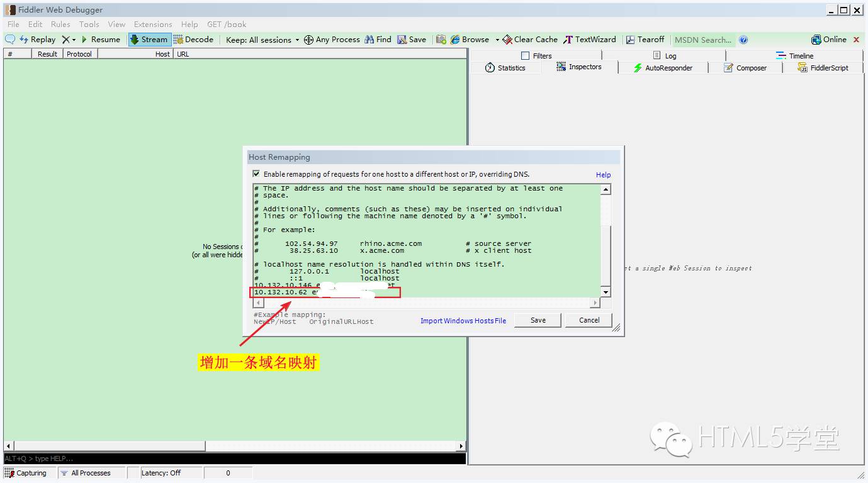
Task: Open Find with the binoculars icon
Action: (378, 39)
